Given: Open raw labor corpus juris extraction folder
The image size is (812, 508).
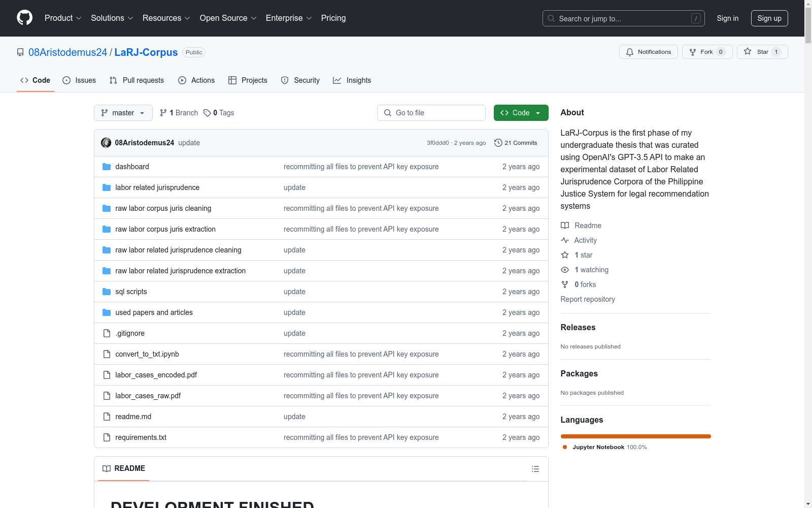Looking at the screenshot, I should point(165,229).
